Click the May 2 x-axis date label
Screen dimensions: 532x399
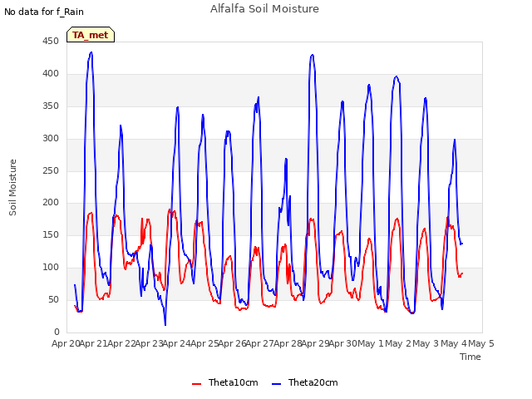(x=398, y=343)
